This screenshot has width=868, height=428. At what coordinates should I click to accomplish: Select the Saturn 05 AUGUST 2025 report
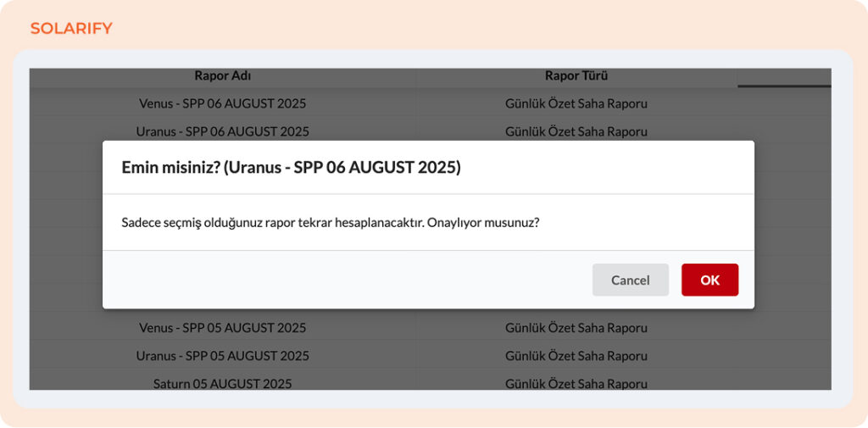point(222,383)
